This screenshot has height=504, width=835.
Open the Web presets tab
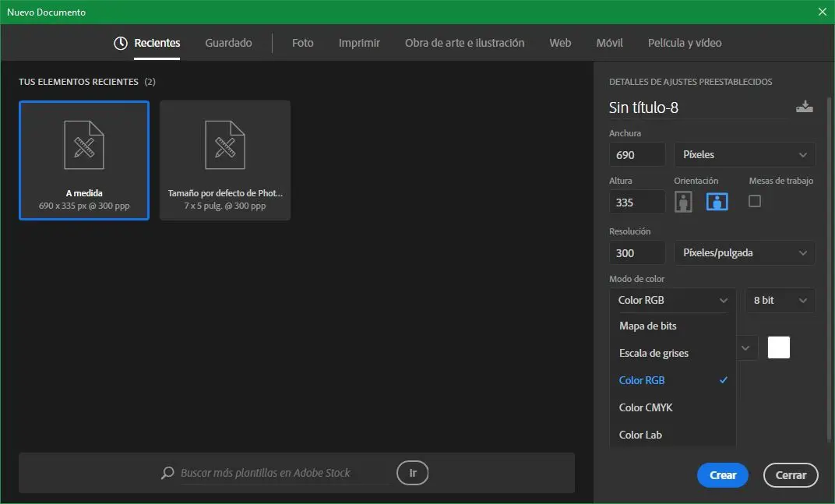pyautogui.click(x=560, y=43)
